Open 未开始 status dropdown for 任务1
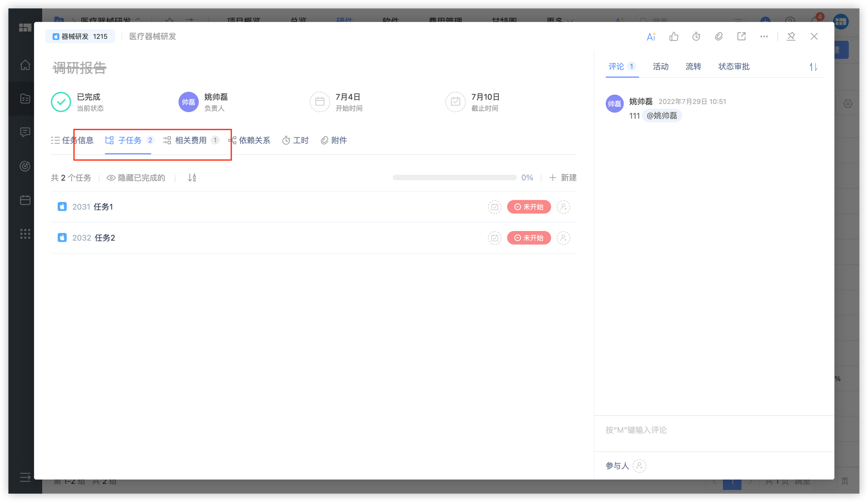This screenshot has width=868, height=502. [x=529, y=207]
